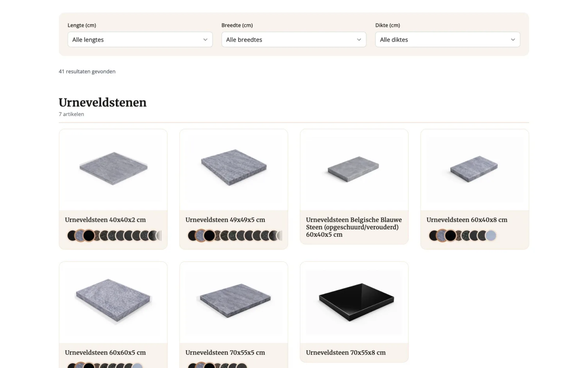Pick light blue swatch on 60x40x8 card
588x368 pixels.
(491, 236)
